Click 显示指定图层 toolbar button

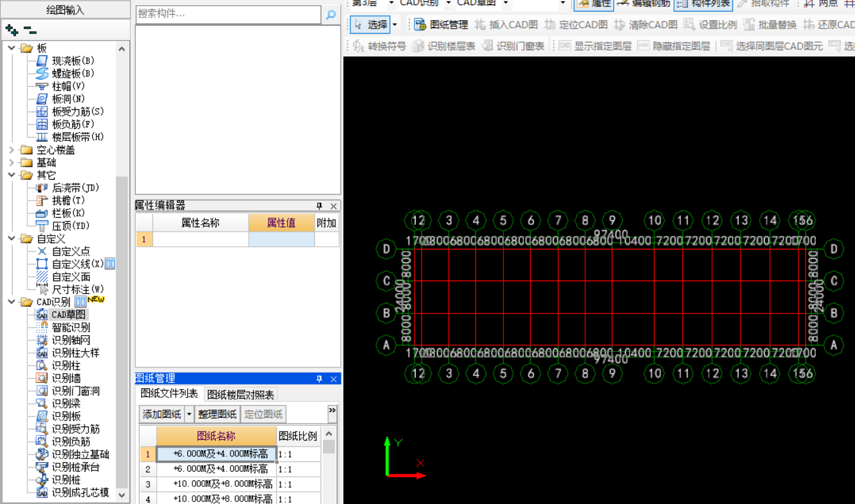595,46
